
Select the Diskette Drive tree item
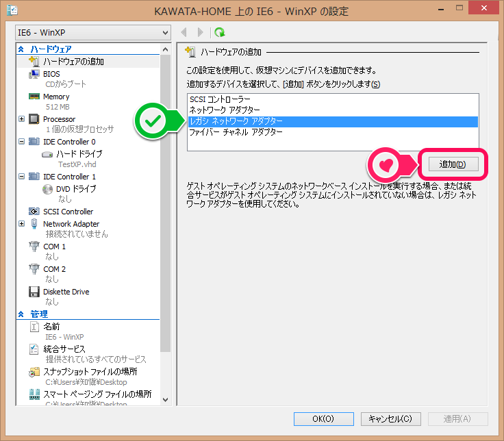[x=66, y=292]
